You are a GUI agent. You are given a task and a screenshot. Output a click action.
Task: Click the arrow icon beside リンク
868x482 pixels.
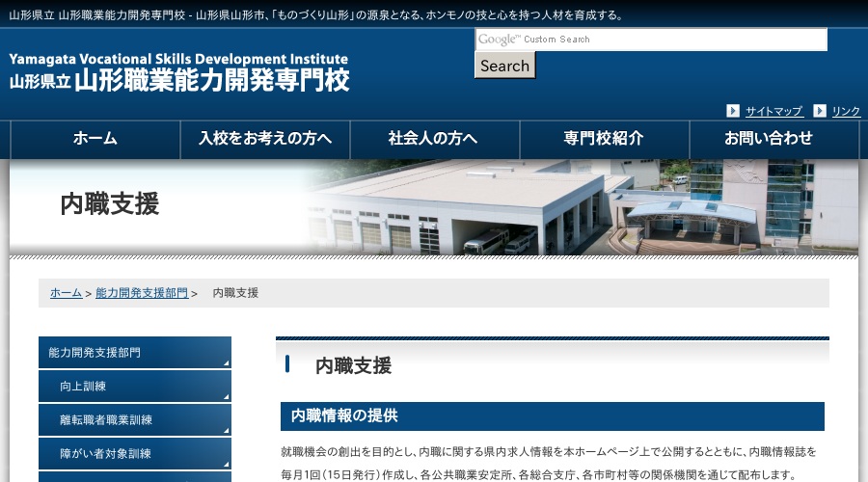pos(820,111)
